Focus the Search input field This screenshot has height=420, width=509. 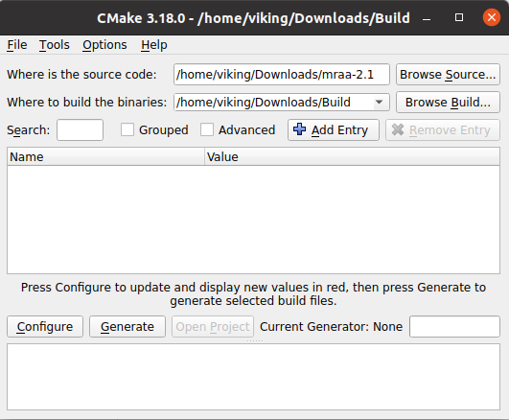[x=80, y=129]
